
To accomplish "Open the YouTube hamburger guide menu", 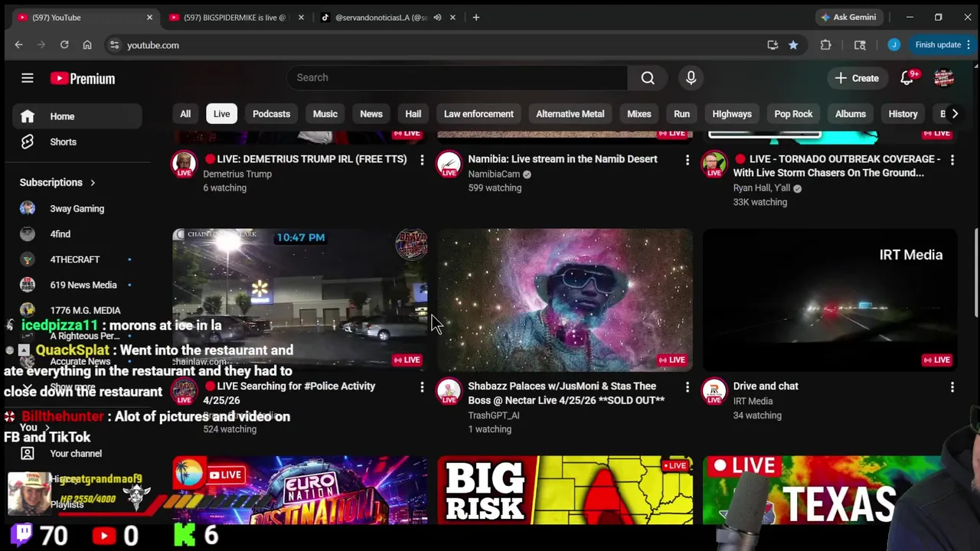I will pos(27,78).
